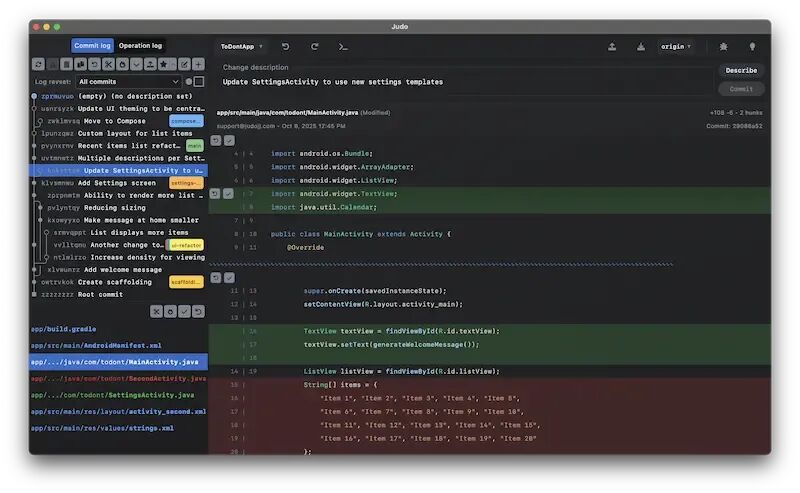Fetch from remote with the download icon
Viewport: 800px width, 493px height.
tap(641, 46)
